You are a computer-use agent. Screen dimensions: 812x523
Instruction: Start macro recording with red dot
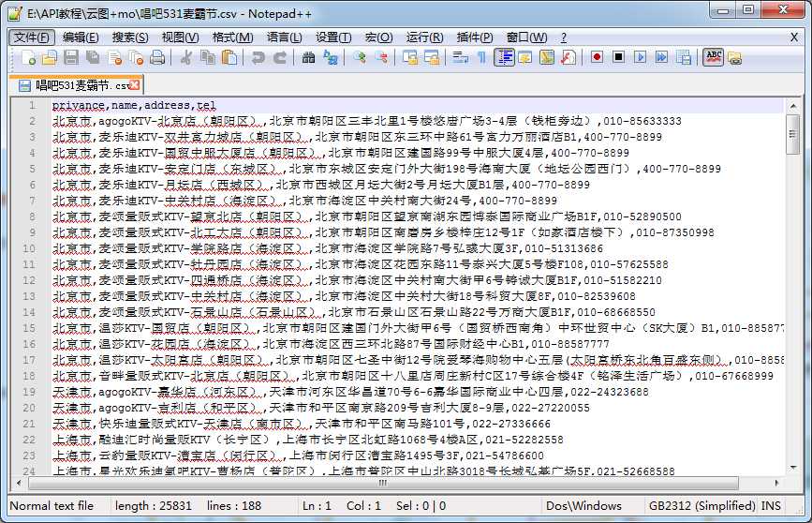coord(597,57)
